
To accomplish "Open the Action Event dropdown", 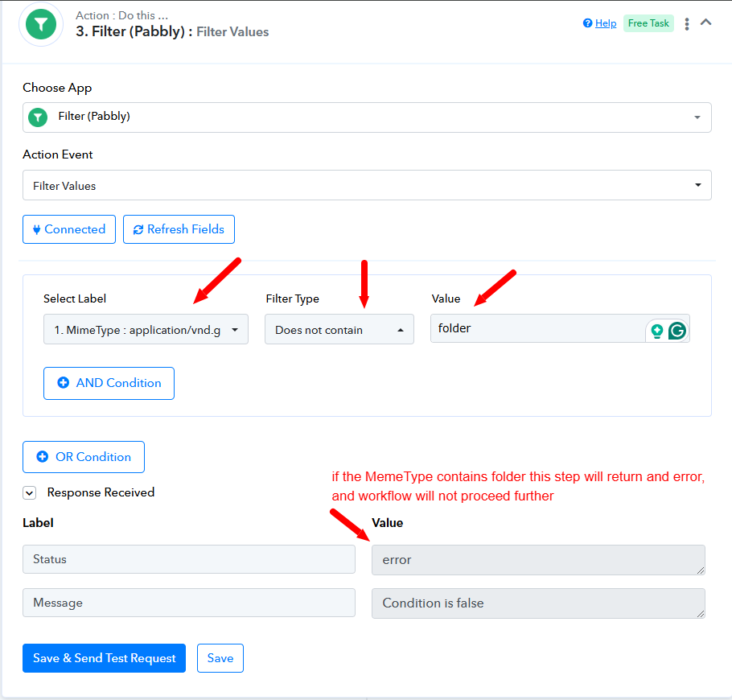I will click(x=367, y=185).
